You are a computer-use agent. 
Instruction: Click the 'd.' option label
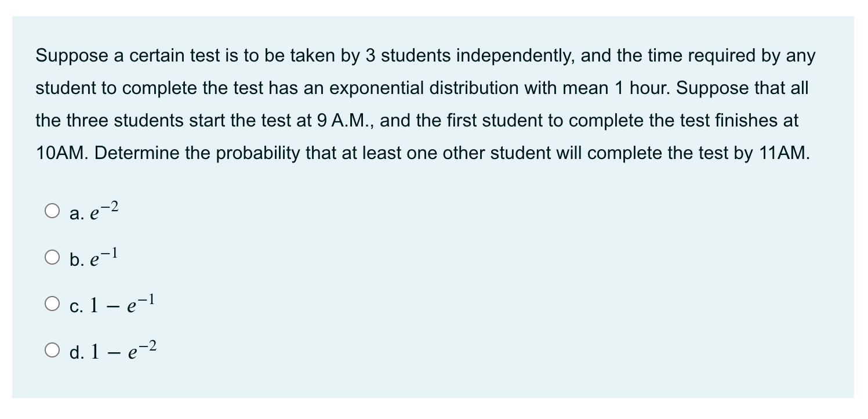75,353
